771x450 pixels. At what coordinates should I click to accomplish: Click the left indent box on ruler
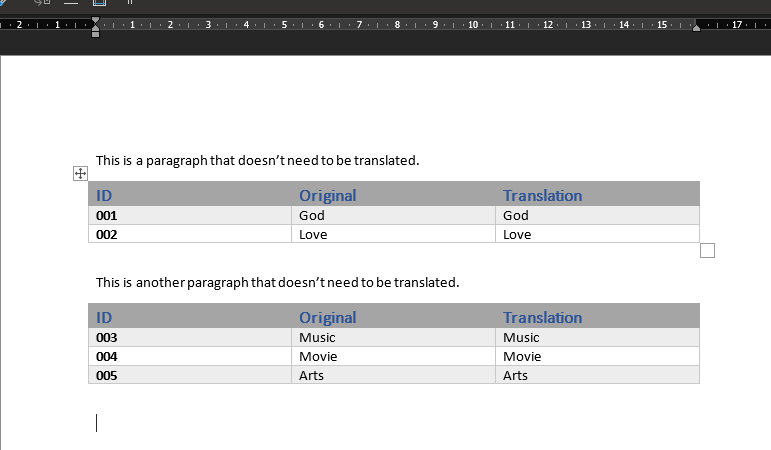click(x=95, y=34)
